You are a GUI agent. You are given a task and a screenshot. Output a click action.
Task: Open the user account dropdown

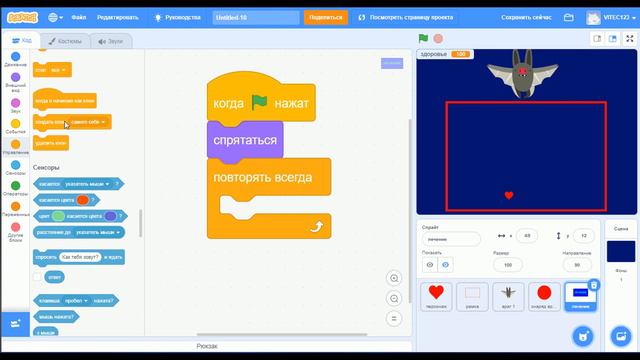pyautogui.click(x=611, y=18)
